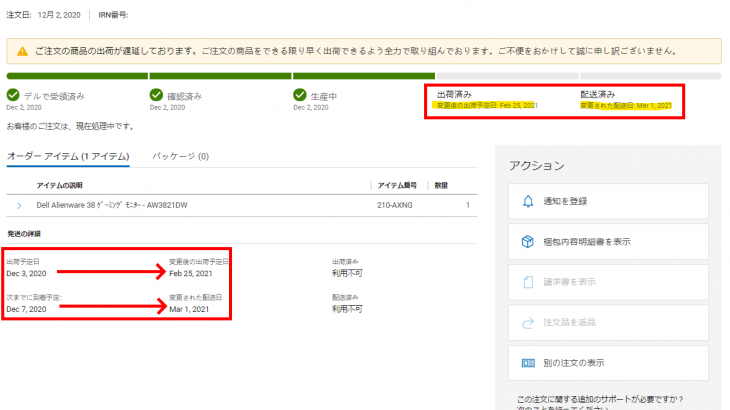Click the delay notice banner text

coord(370,51)
